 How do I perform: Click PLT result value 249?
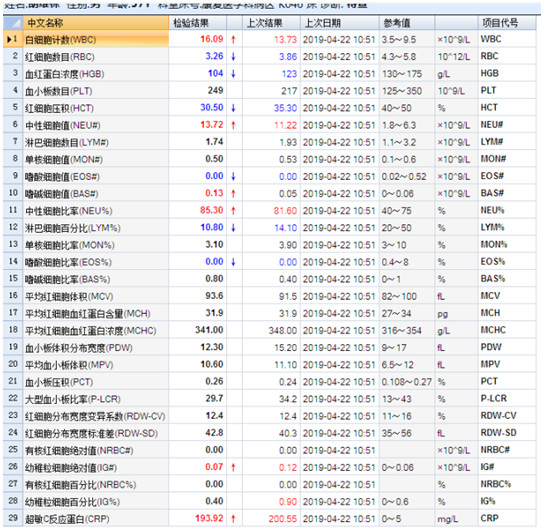[x=215, y=90]
